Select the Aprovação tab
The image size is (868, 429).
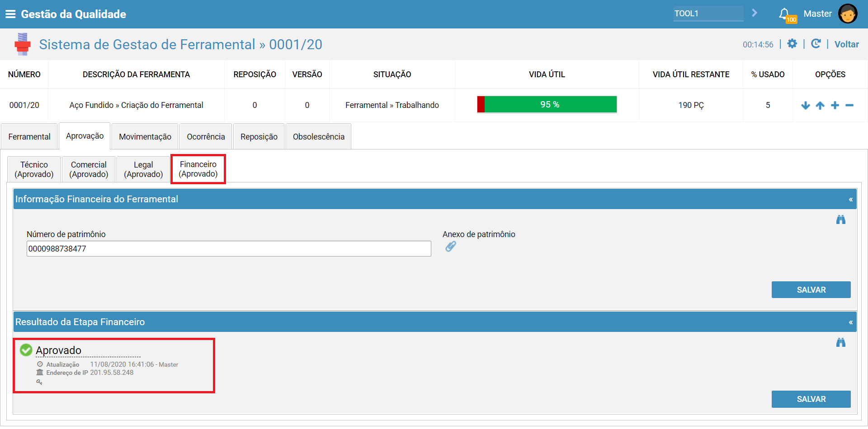(85, 136)
